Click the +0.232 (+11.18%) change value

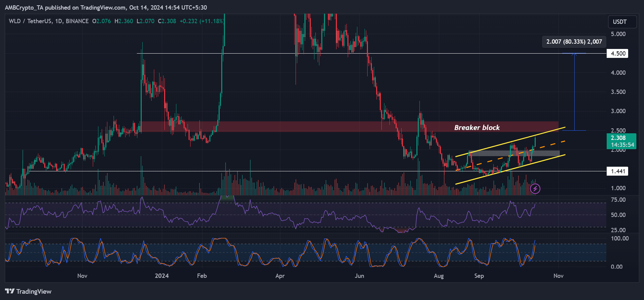202,21
